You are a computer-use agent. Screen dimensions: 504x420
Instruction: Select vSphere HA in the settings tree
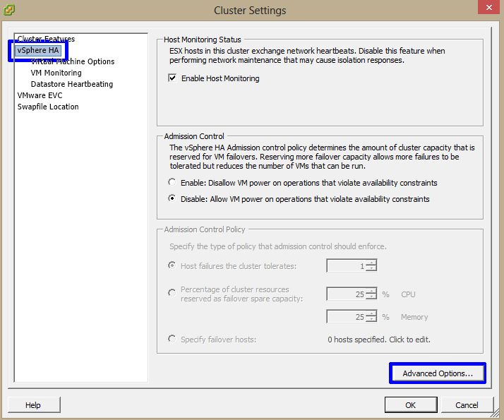coord(38,50)
